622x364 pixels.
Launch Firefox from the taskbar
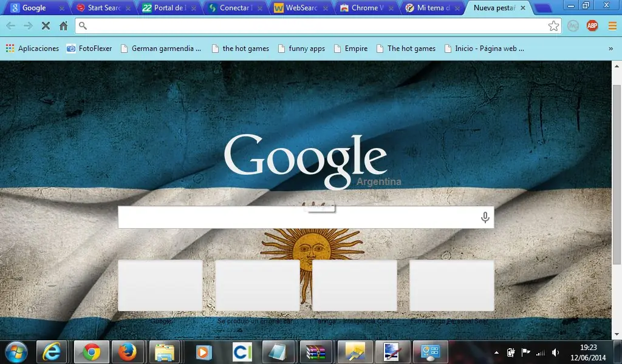click(x=128, y=352)
